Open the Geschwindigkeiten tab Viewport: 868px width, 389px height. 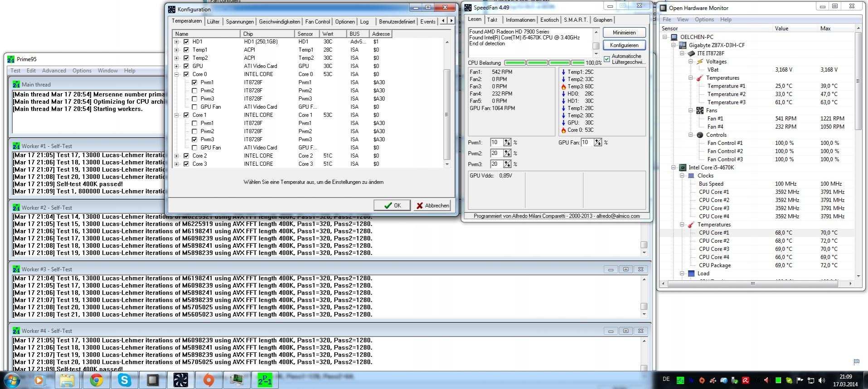coord(279,22)
